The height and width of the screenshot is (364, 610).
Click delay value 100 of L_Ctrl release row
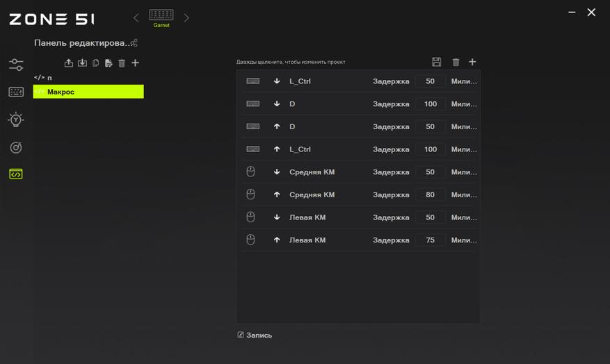(x=430, y=149)
